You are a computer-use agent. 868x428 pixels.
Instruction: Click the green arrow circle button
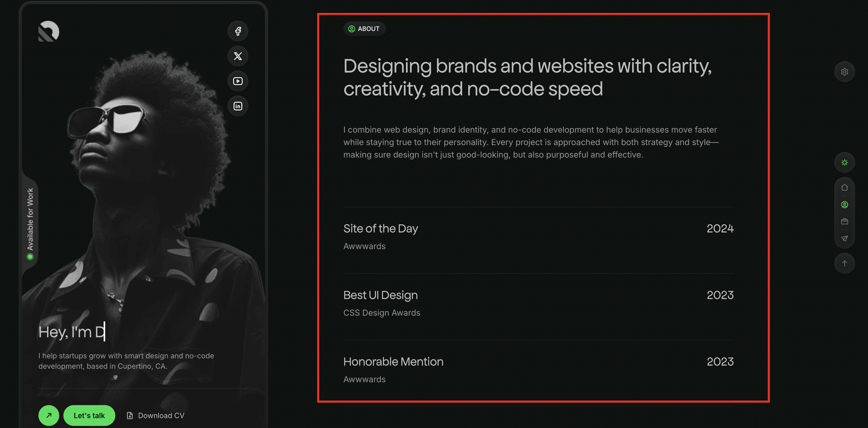[x=49, y=415]
